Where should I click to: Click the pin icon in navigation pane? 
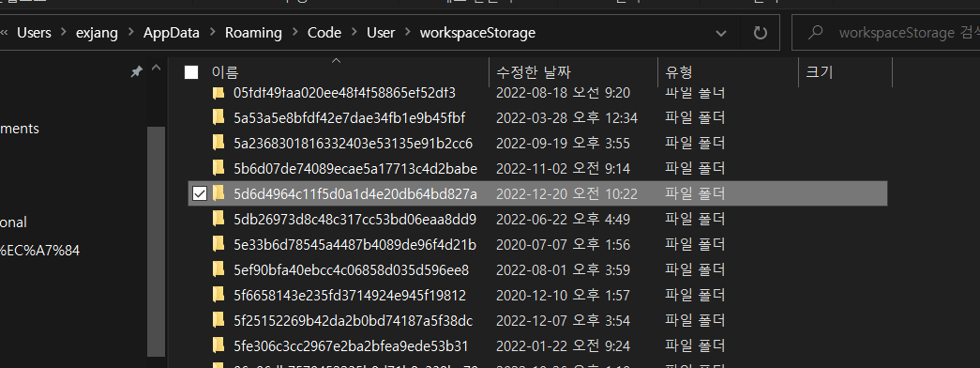[x=136, y=72]
